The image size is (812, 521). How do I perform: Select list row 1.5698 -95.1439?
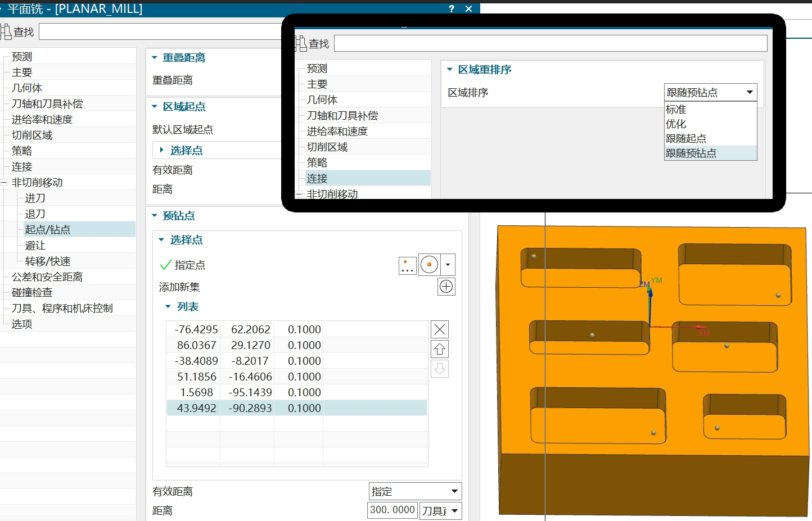click(297, 392)
